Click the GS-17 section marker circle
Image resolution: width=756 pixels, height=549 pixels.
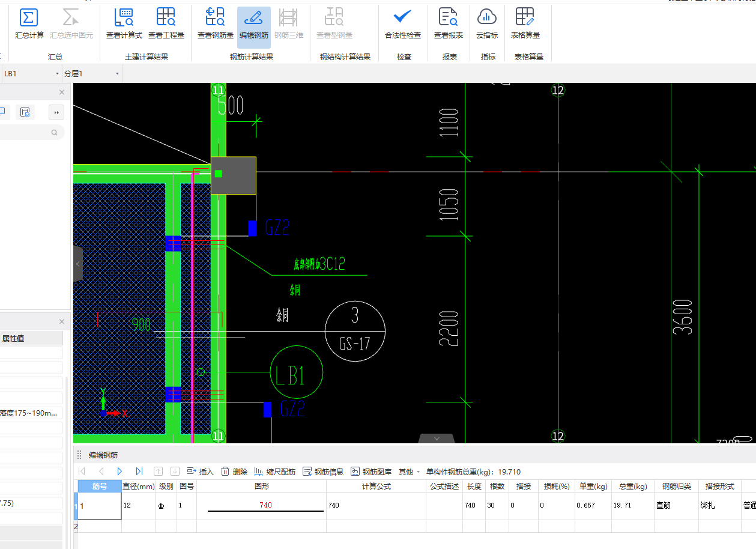pyautogui.click(x=355, y=332)
